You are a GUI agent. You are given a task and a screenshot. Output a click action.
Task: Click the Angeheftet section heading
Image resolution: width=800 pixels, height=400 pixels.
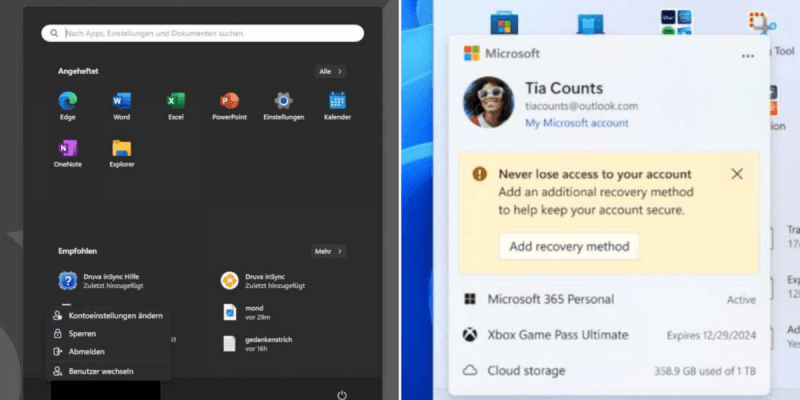click(x=78, y=71)
